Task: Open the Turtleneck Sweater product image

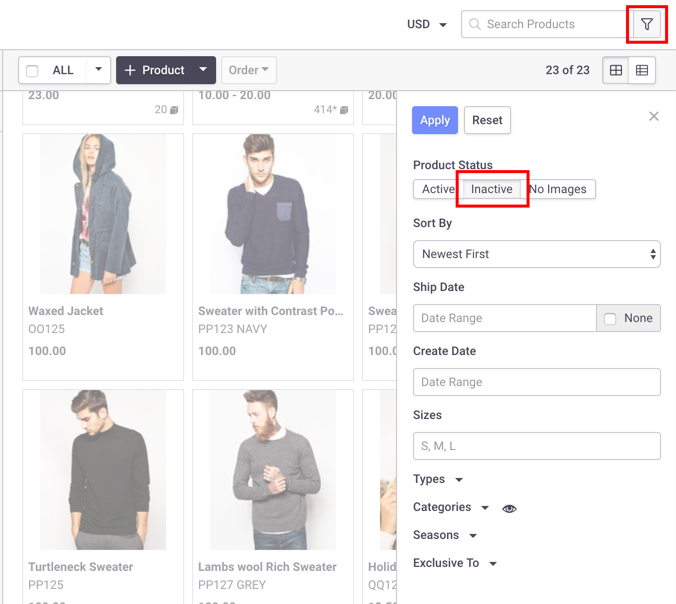Action: 103,470
